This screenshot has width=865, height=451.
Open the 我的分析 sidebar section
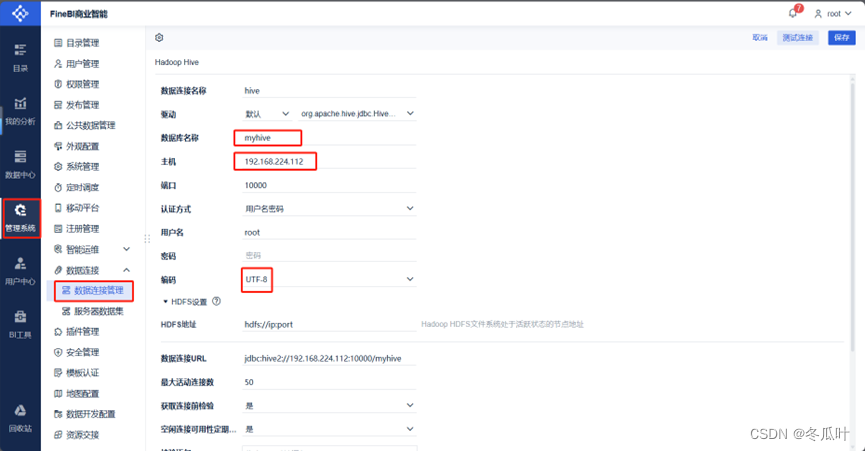tap(20, 111)
